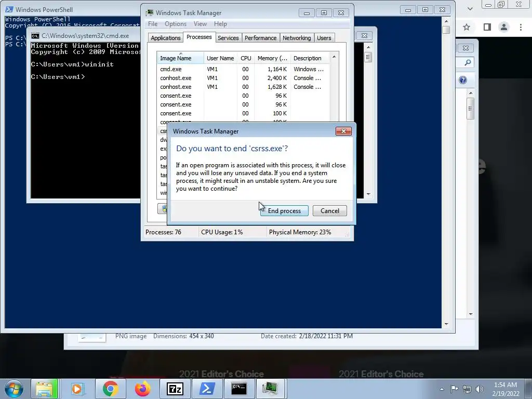Sort processes by CPU column
The height and width of the screenshot is (399, 532).
pos(246,58)
